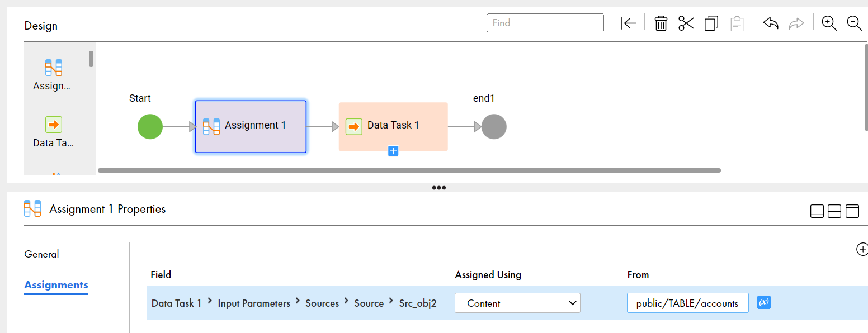Click the gray end1 node
The height and width of the screenshot is (333, 868).
[494, 127]
